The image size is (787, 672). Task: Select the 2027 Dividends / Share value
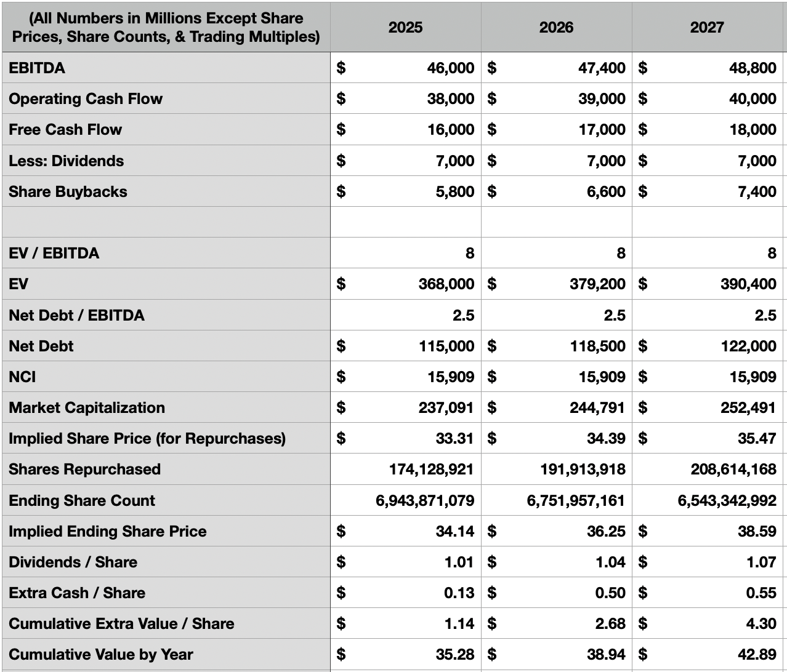tap(761, 562)
